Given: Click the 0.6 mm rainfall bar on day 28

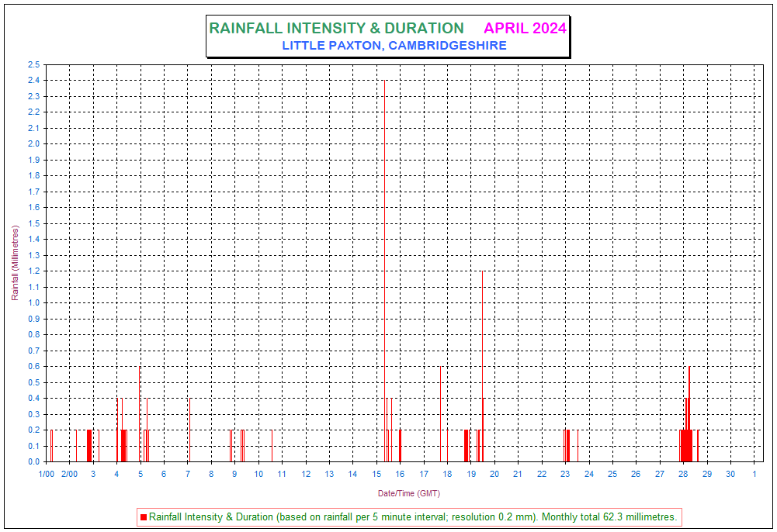Looking at the screenshot, I should tap(689, 413).
